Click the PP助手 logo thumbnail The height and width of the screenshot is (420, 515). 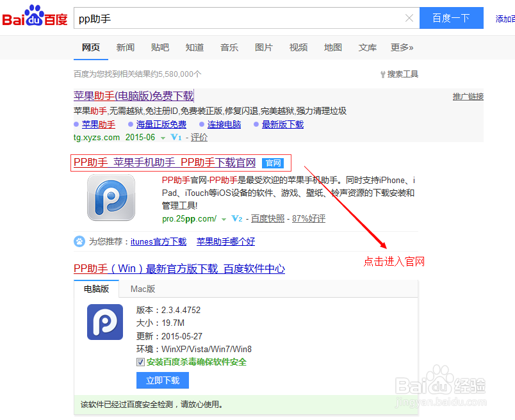click(111, 197)
